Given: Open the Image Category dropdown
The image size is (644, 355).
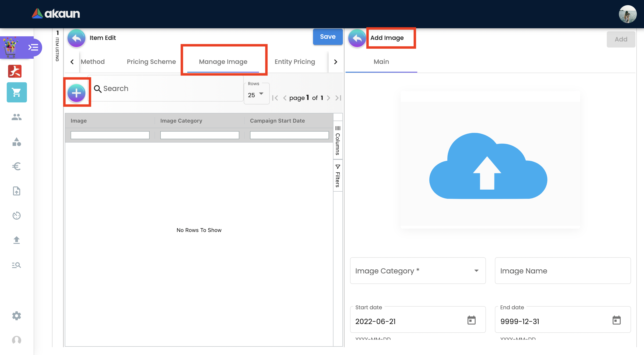Looking at the screenshot, I should point(418,271).
